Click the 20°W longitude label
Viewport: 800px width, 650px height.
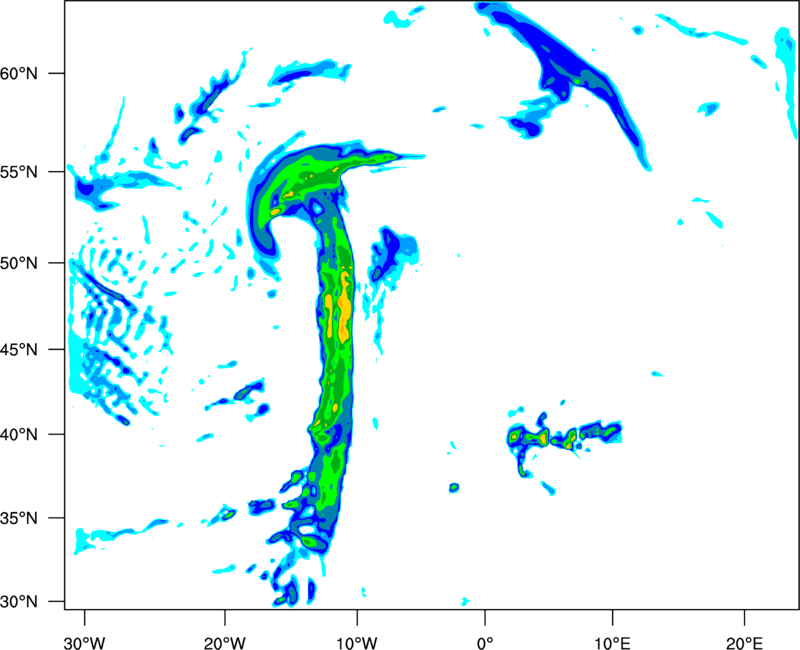pos(225,643)
